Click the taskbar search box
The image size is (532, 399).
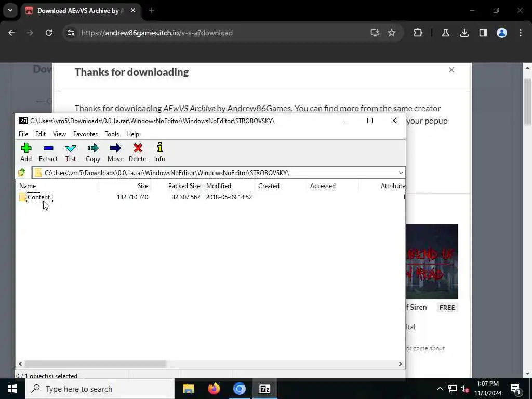(100, 389)
